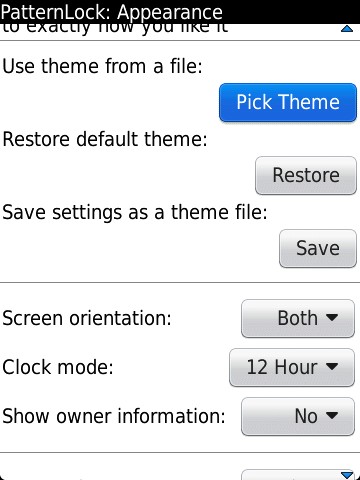The width and height of the screenshot is (360, 480).
Task: Click the Pick Theme button
Action: click(288, 102)
